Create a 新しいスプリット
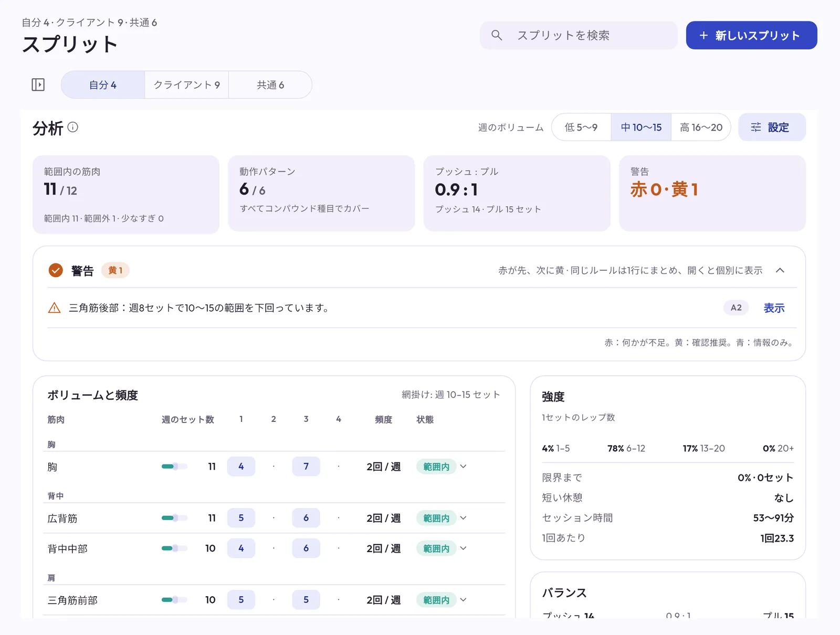Viewport: 840px width, 635px height. [751, 35]
